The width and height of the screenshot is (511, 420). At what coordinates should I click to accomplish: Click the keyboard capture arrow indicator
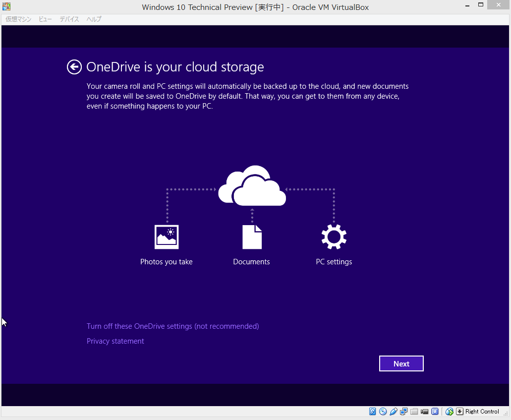click(x=459, y=412)
